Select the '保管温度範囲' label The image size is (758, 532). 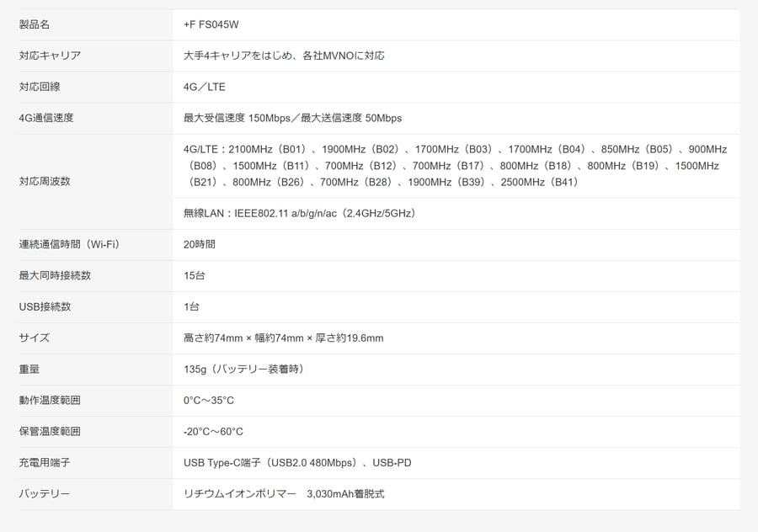[x=50, y=432]
